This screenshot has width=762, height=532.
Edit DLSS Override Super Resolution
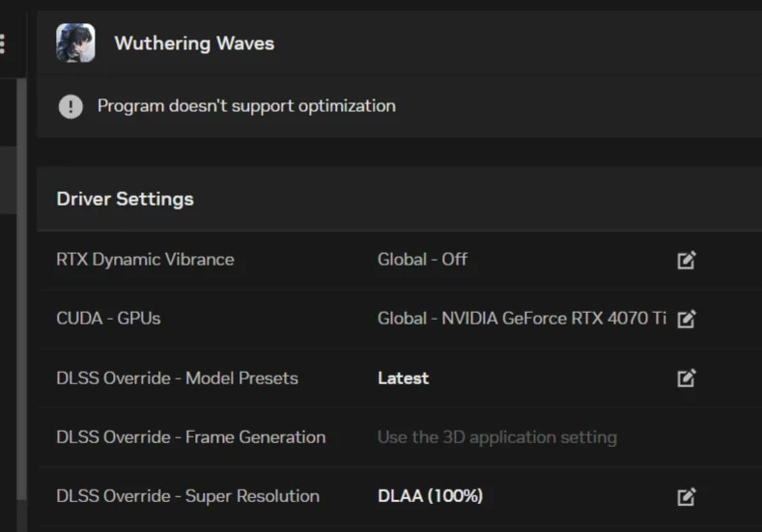(687, 496)
